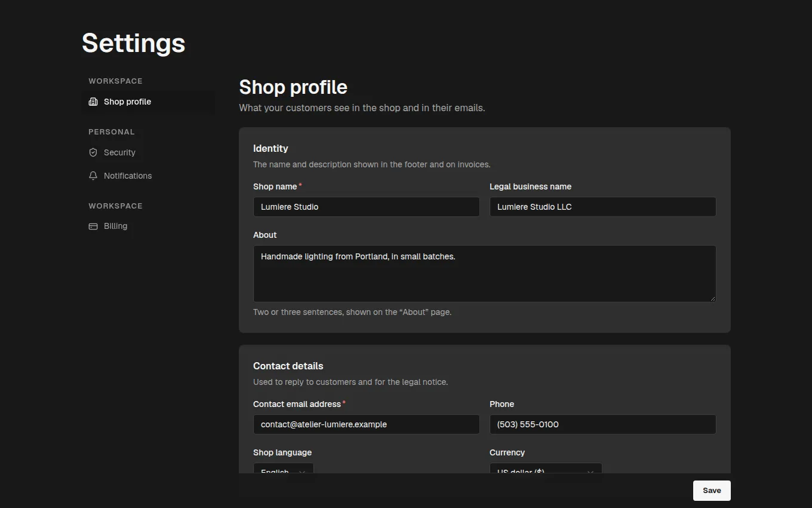Screen dimensions: 812x508
Task: Open the Currency dropdown
Action: tap(546, 469)
